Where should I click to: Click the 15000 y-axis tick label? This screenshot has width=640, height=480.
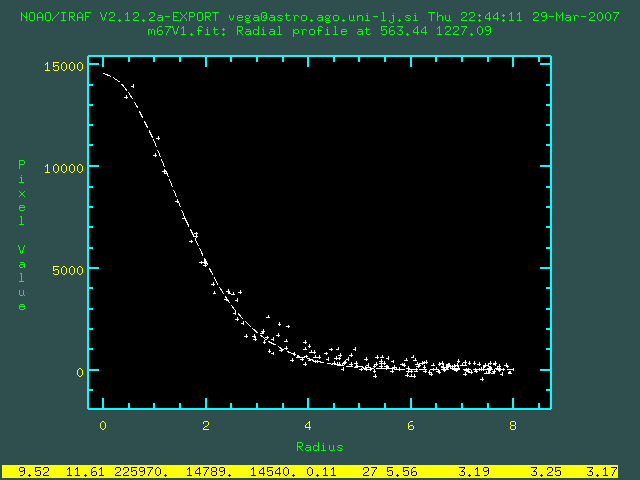(64, 67)
